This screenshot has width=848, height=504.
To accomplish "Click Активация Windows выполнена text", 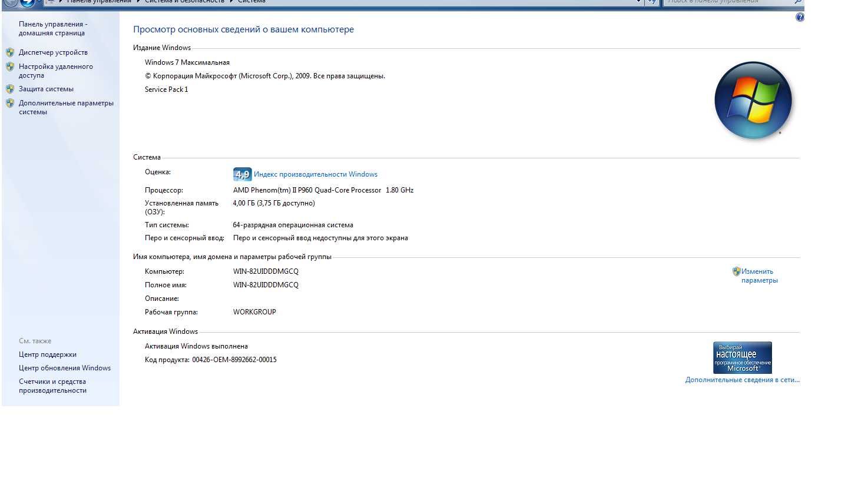I will pyautogui.click(x=196, y=346).
